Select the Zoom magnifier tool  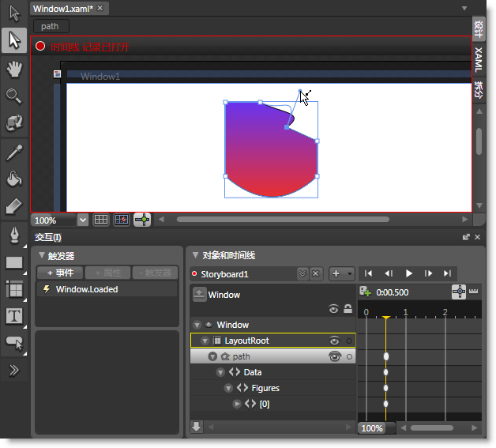[x=13, y=96]
